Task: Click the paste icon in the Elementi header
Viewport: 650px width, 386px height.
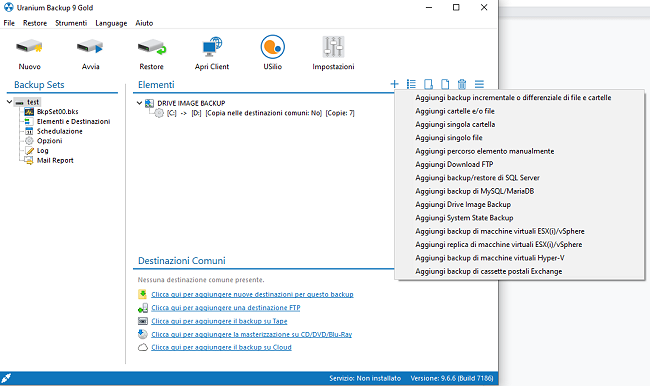Action: pos(428,84)
